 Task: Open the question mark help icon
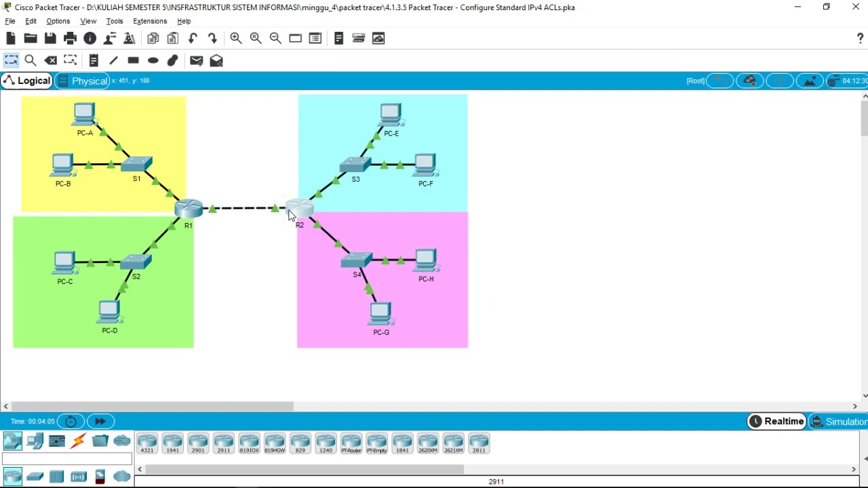point(861,39)
